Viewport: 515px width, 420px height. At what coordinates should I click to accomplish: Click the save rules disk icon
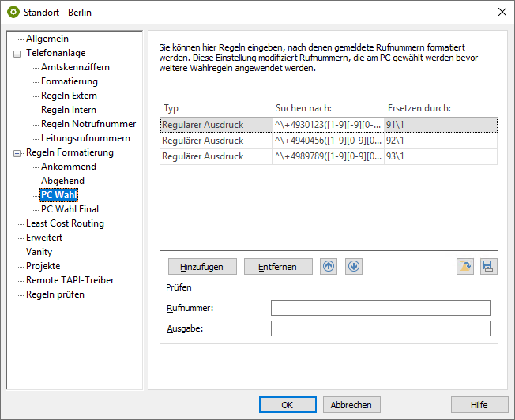pyautogui.click(x=489, y=267)
